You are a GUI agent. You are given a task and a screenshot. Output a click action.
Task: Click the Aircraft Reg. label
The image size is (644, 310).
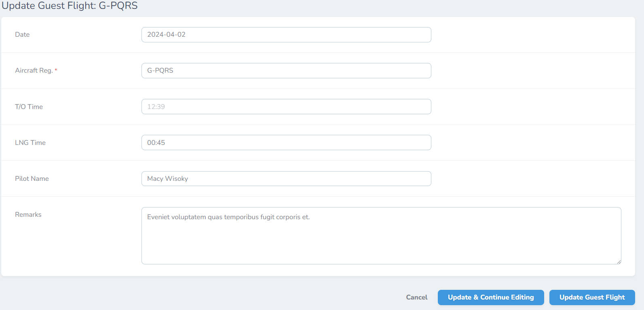34,71
